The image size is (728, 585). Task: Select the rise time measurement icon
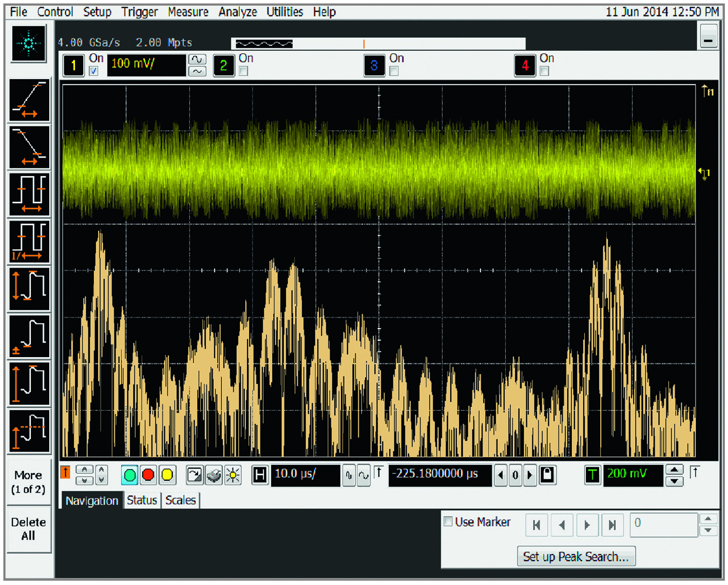(29, 100)
